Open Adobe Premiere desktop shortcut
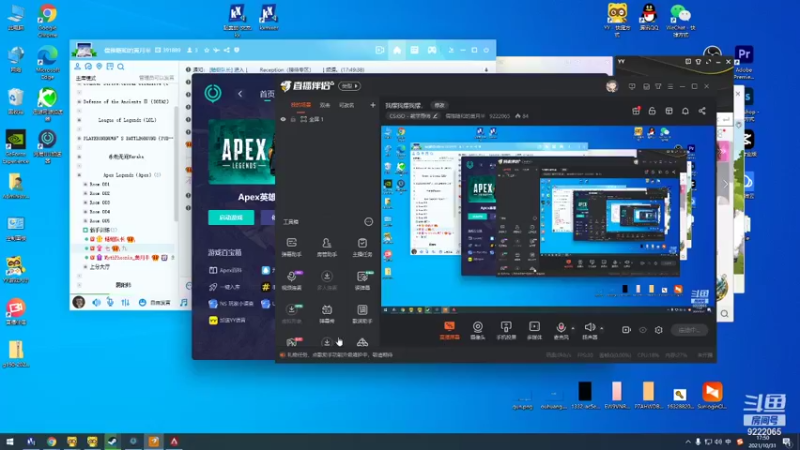The height and width of the screenshot is (450, 800). tap(744, 63)
